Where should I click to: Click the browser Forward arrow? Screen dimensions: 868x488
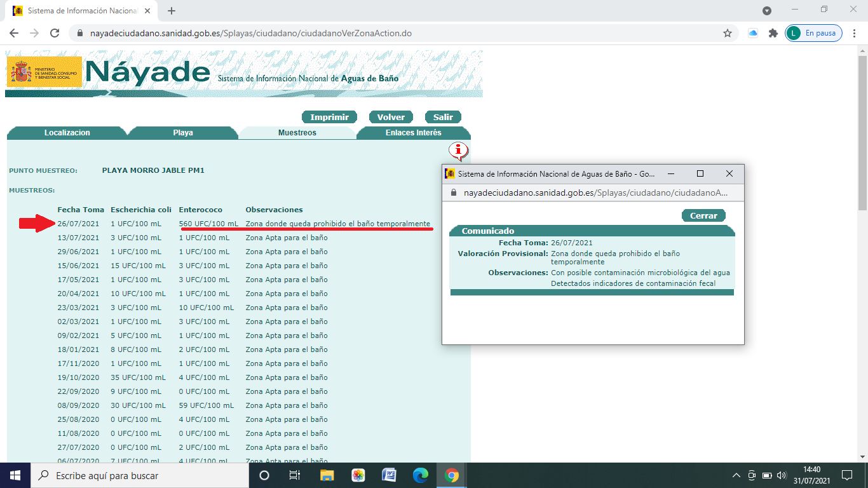(34, 33)
